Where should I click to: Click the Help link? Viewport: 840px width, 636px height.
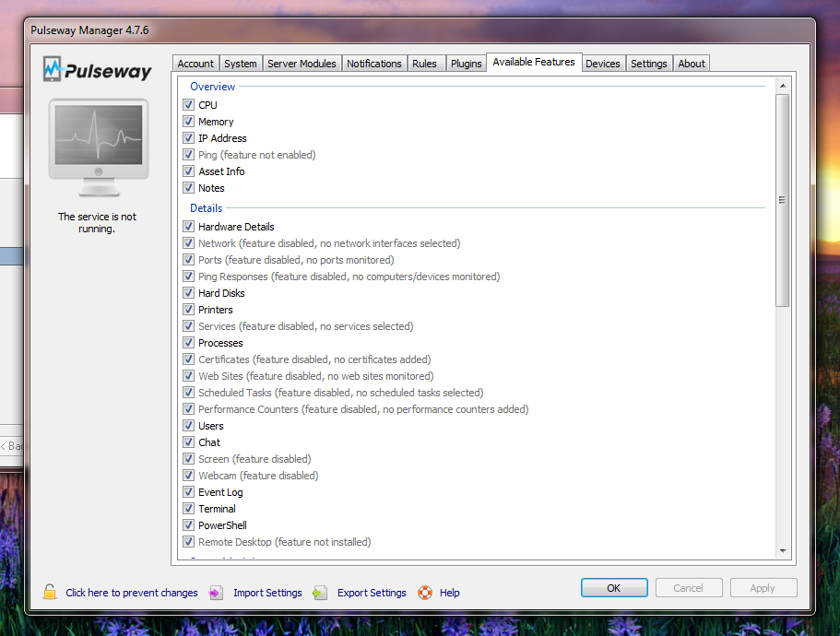click(449, 593)
